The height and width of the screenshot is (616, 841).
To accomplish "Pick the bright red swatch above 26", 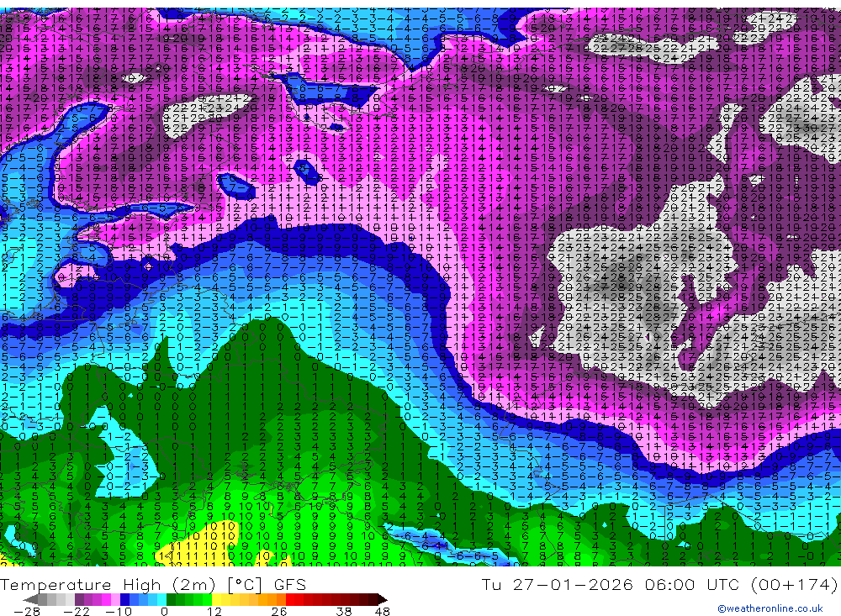I will coord(290,600).
